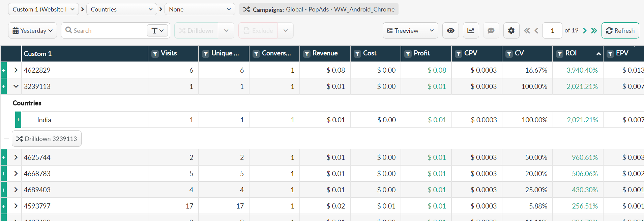Open the None grouping dropdown
Image resolution: width=644 pixels, height=221 pixels.
click(200, 9)
